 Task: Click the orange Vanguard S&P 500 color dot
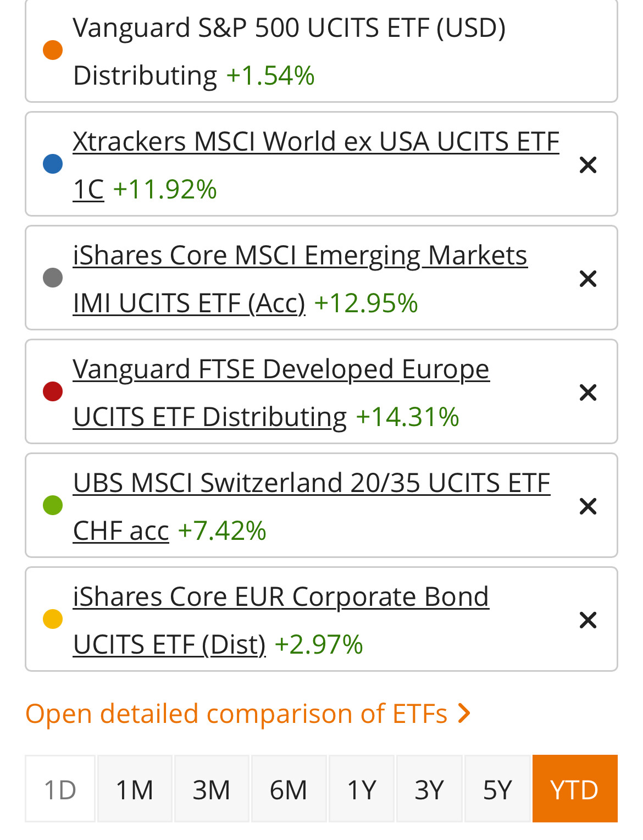pyautogui.click(x=53, y=50)
